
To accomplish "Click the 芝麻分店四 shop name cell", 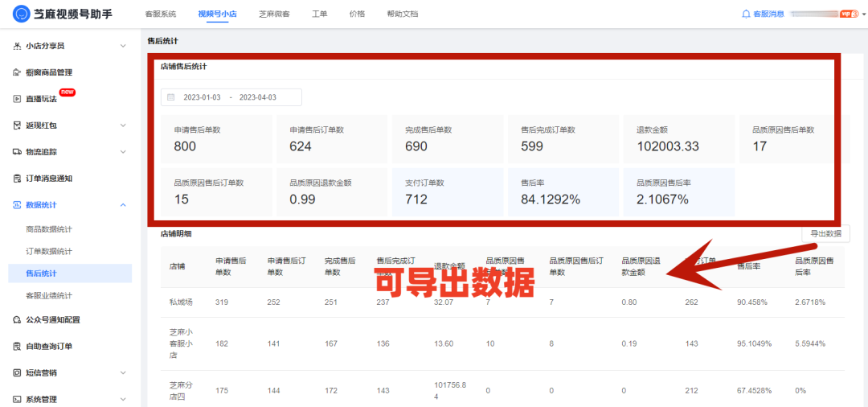I will pos(181,391).
